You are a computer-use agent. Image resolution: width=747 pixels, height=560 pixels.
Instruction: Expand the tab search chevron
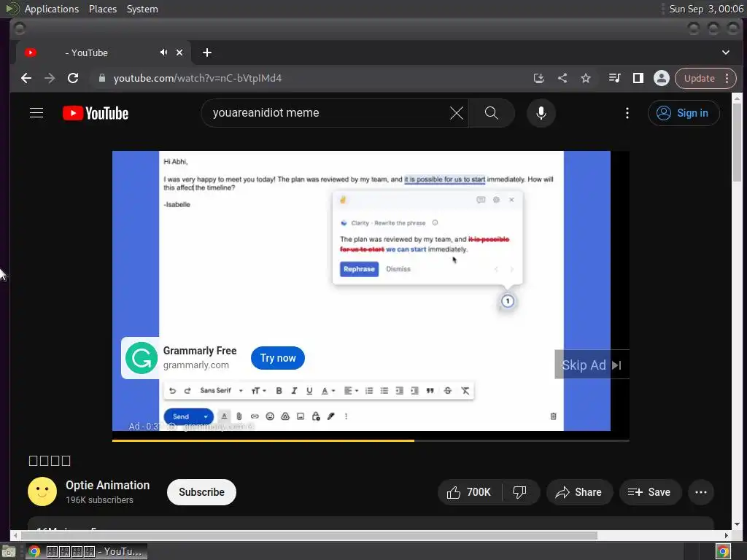pyautogui.click(x=726, y=52)
